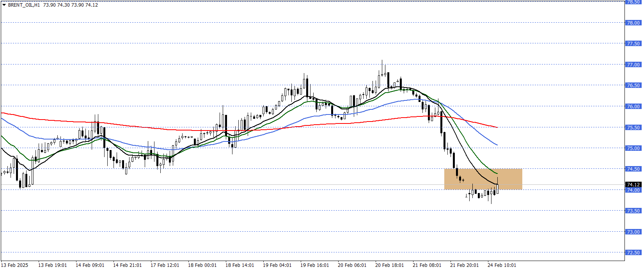This screenshot has height=270, width=644.
Task: Click the 19 Feb 16:01 time label
Action: pos(315,265)
